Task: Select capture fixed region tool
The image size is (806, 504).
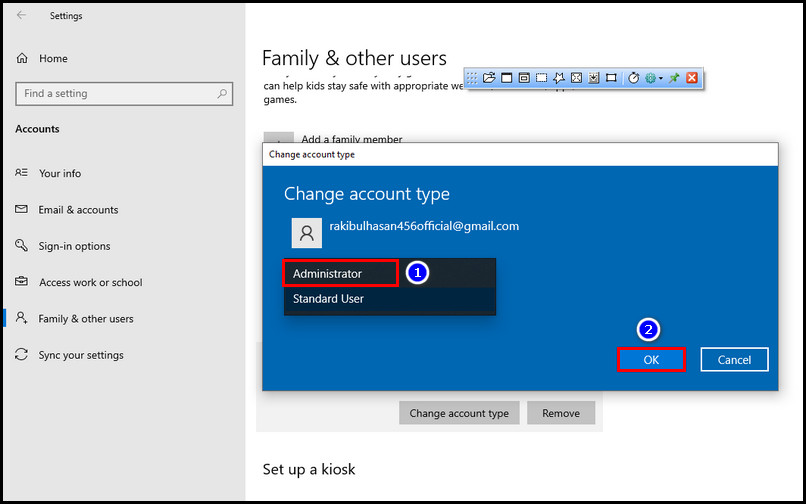Action: [x=611, y=78]
